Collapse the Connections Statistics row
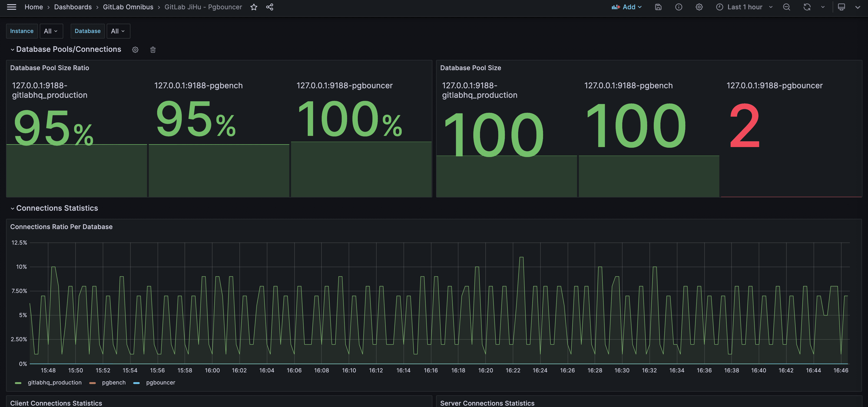 (57, 208)
